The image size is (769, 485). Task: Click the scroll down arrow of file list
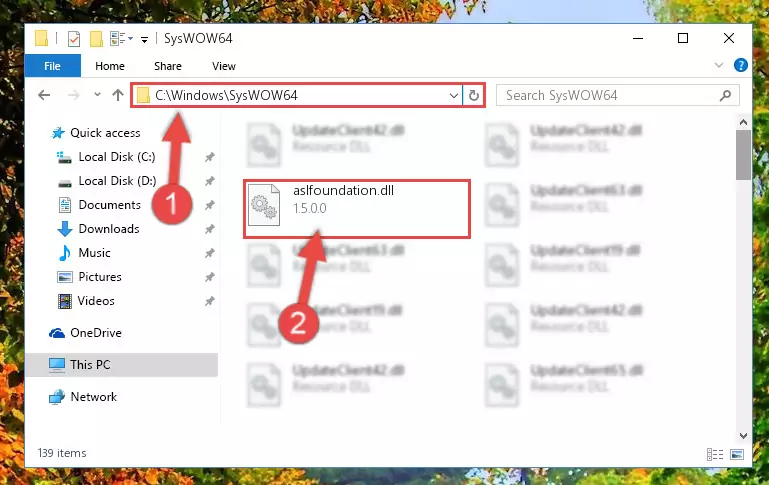(743, 435)
